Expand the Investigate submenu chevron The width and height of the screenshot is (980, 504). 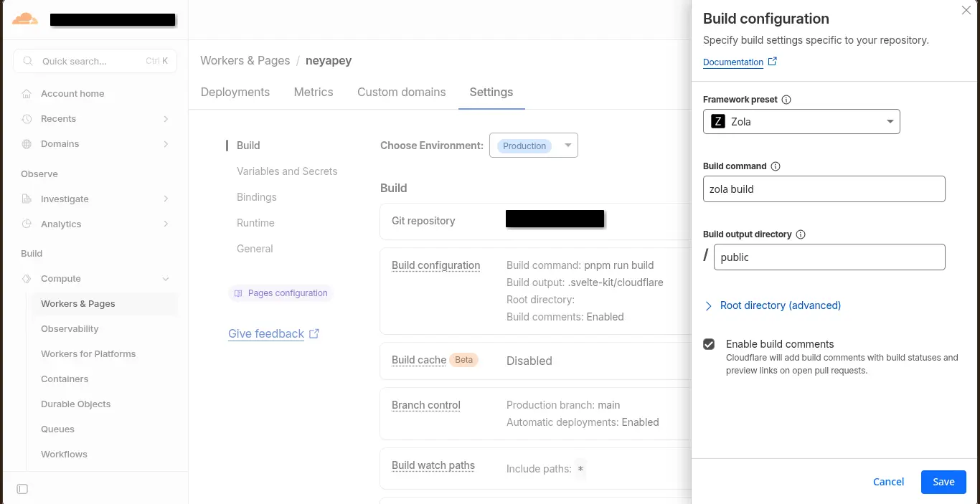coord(166,199)
